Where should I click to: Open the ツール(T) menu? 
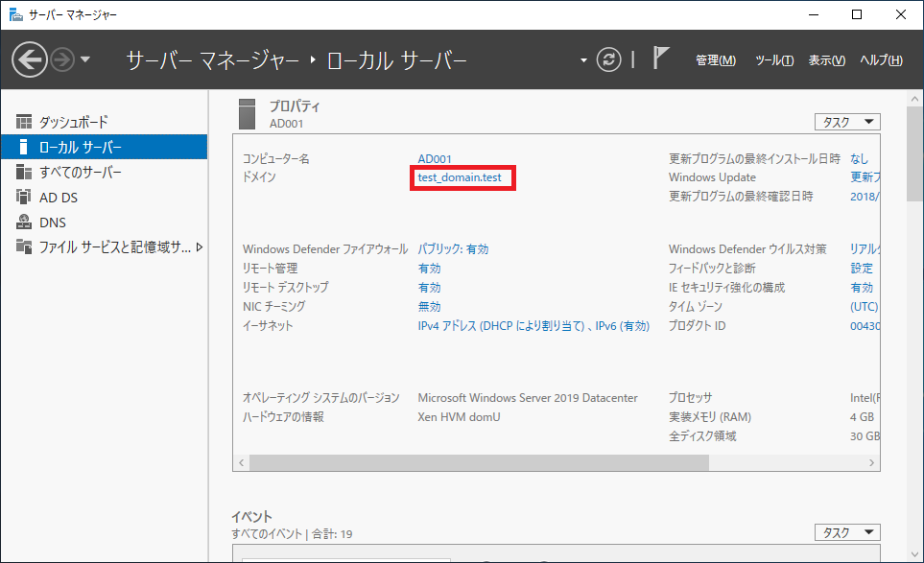coord(774,60)
